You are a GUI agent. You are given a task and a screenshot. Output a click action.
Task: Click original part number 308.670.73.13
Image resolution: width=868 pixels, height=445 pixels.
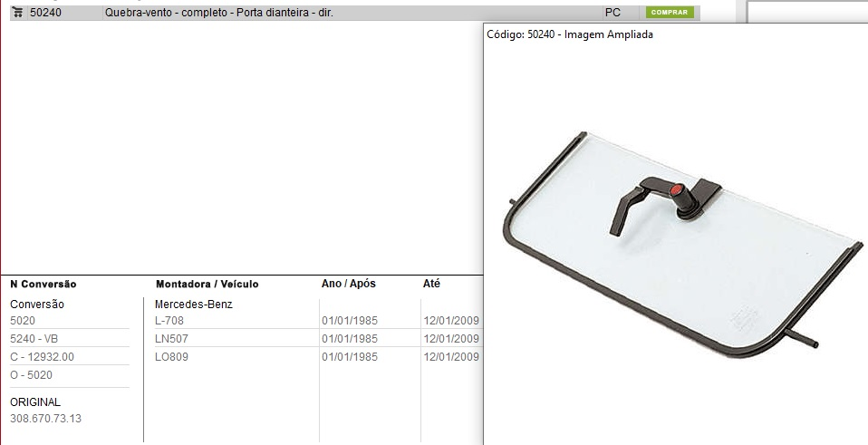45,418
